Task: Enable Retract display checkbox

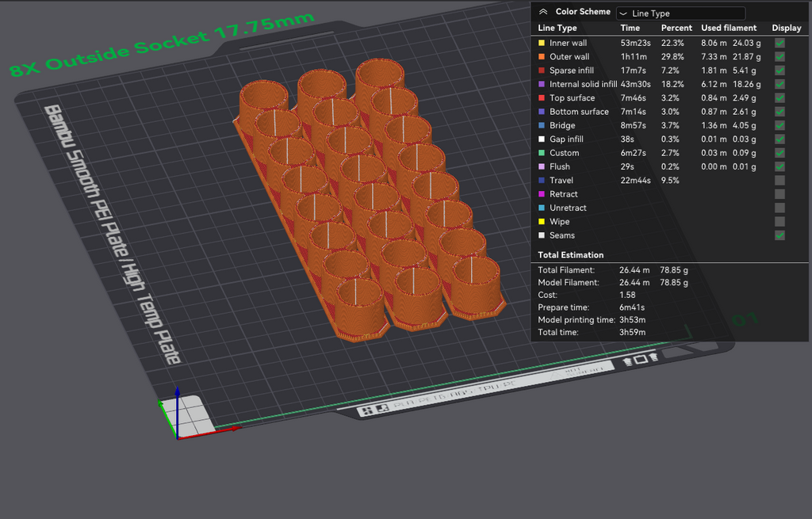Action: coord(779,194)
